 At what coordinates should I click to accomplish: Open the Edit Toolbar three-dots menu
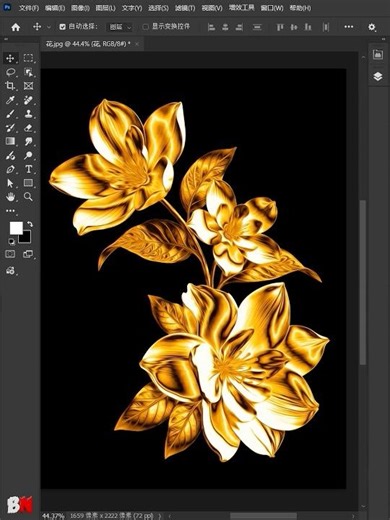point(10,211)
